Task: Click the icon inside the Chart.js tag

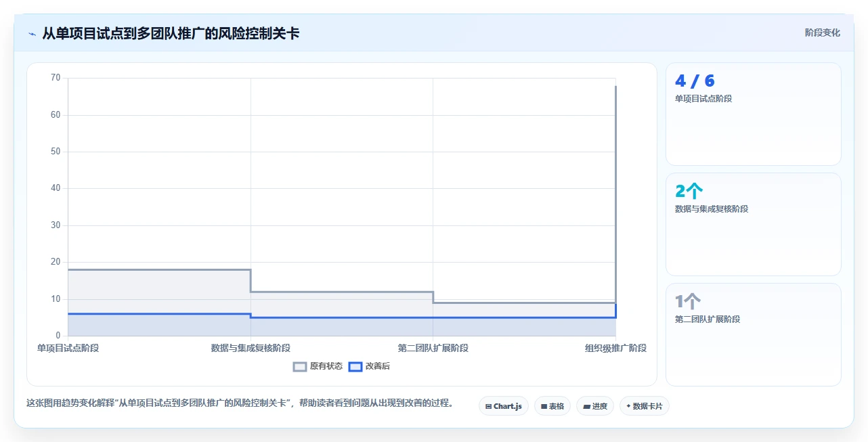Action: pyautogui.click(x=488, y=407)
